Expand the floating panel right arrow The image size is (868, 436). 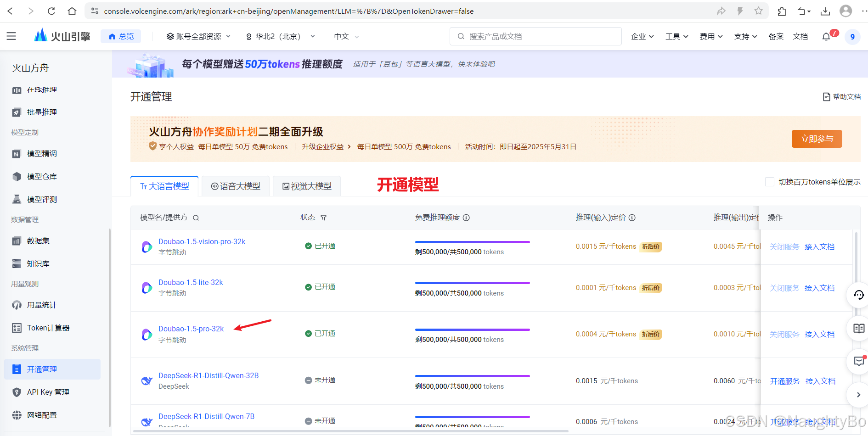point(858,395)
